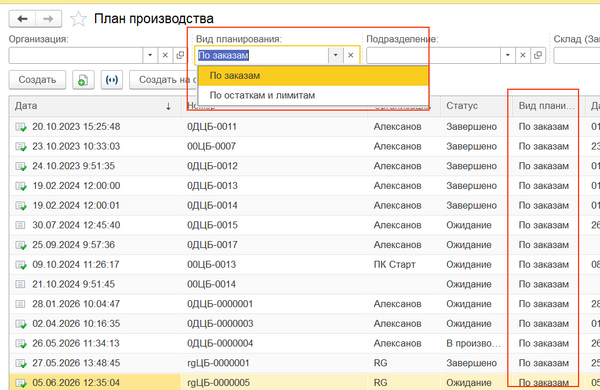Open the Подразделение field's open-form icon
Screen dimensions: 600x390
(x=538, y=55)
